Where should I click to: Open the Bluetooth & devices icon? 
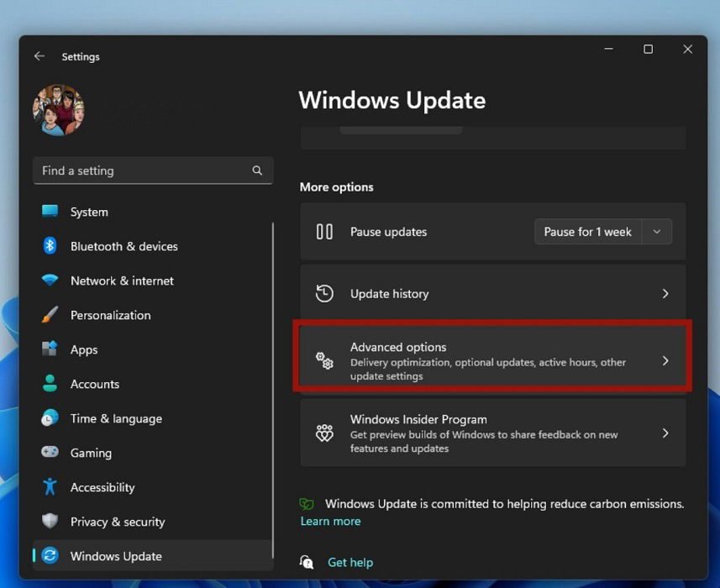coord(51,246)
